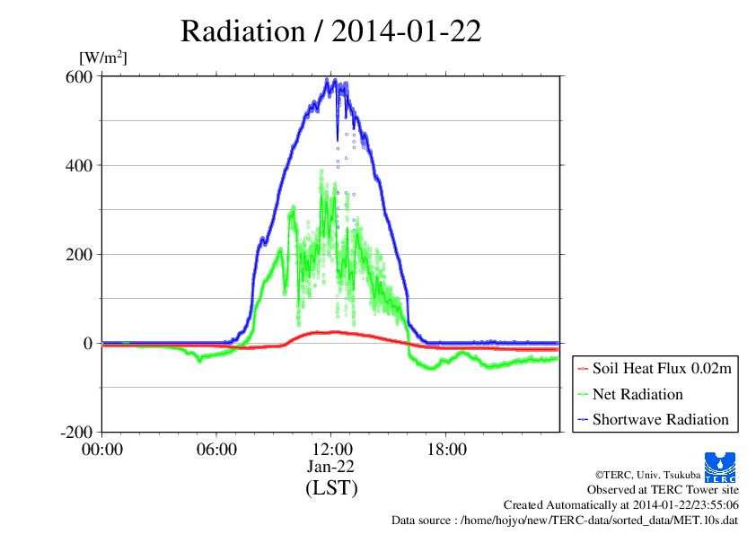Click the '[W/m2]' unit label

click(103, 57)
